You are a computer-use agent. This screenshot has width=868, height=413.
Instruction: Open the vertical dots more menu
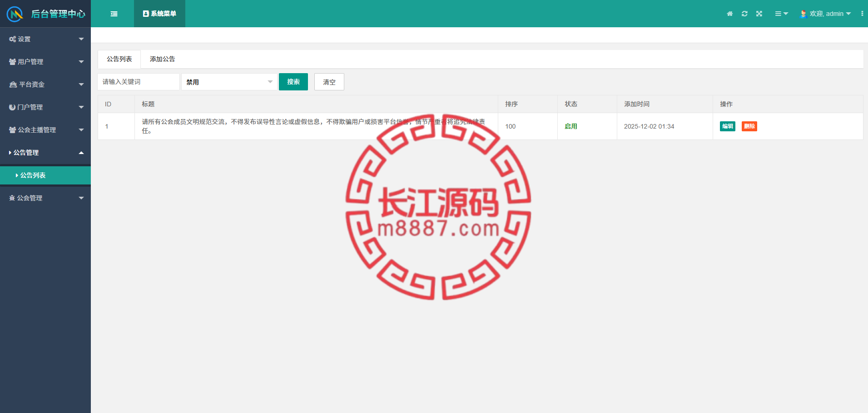(862, 14)
